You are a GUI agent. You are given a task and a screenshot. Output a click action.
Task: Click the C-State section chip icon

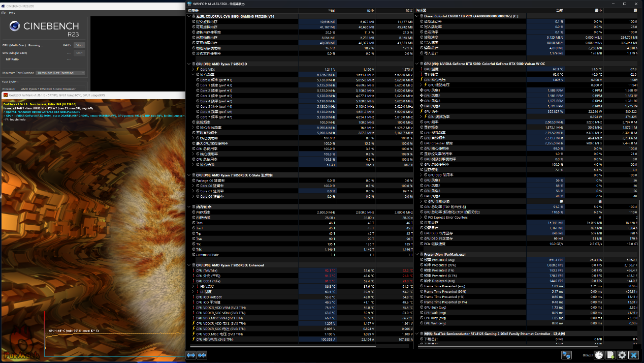pyautogui.click(x=194, y=175)
